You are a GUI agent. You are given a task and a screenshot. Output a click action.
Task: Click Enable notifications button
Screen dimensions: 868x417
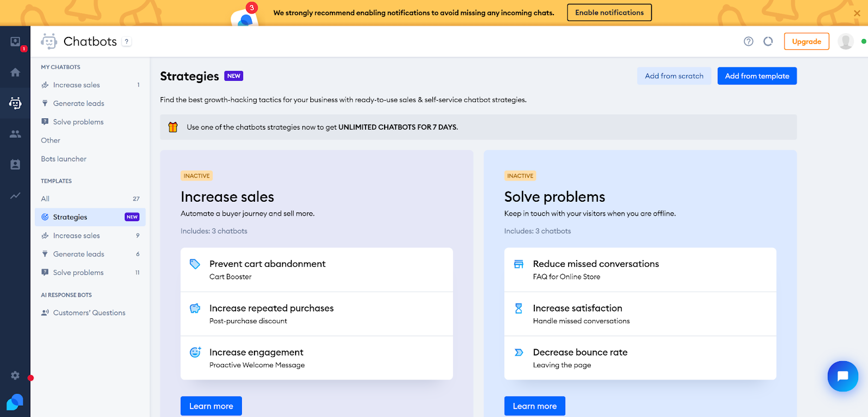(609, 12)
